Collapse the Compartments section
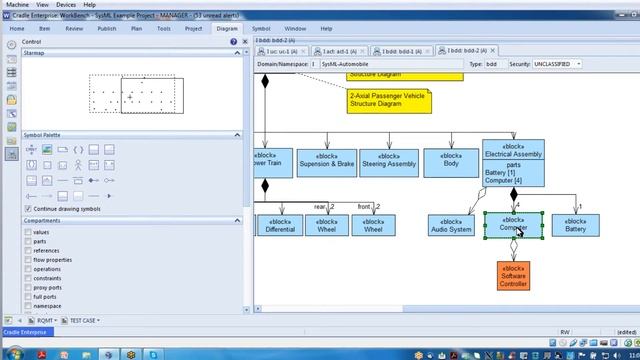 point(237,221)
